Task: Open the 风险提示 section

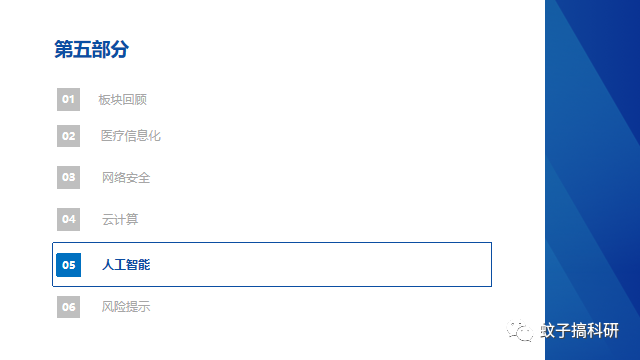Action: (126, 307)
